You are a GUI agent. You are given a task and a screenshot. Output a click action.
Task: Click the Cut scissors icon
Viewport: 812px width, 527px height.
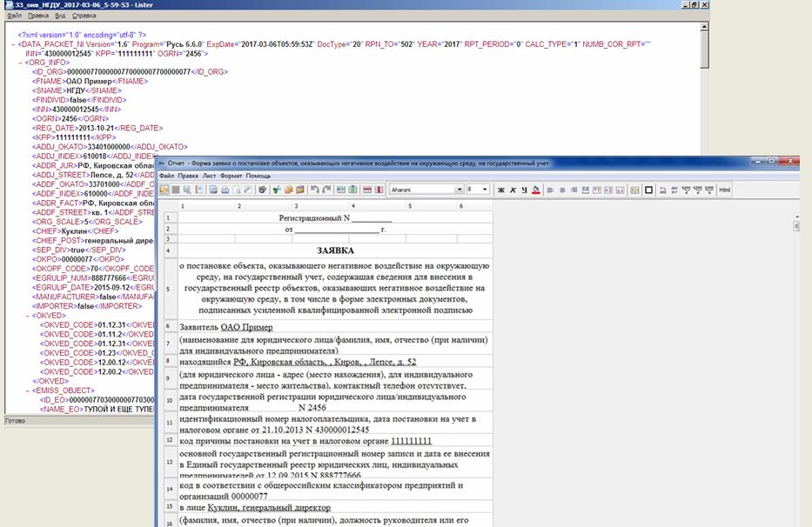[x=278, y=190]
